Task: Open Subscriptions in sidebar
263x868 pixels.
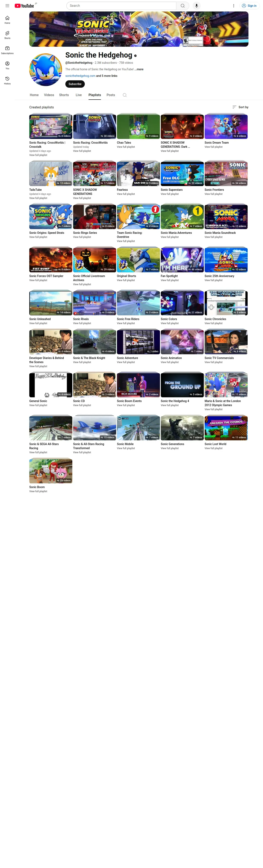Action: click(7, 50)
